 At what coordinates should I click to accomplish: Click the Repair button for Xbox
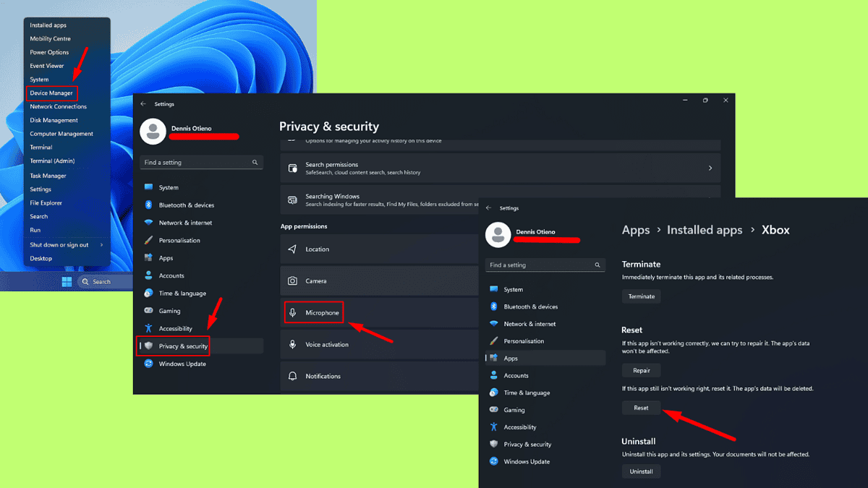(641, 370)
